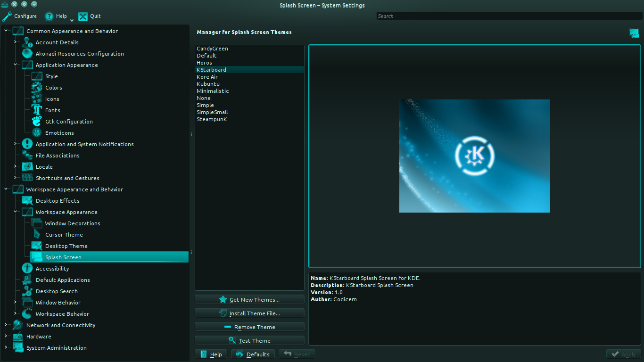The width and height of the screenshot is (644, 362).
Task: Select the Style icon
Action: pyautogui.click(x=37, y=76)
